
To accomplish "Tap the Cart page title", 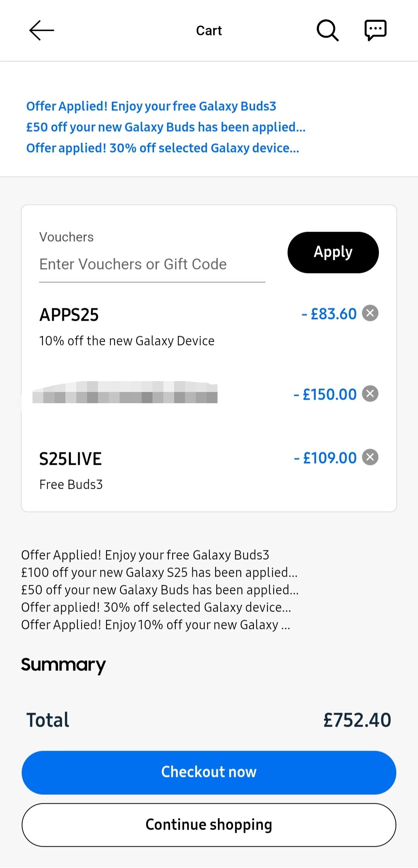I will pos(209,31).
